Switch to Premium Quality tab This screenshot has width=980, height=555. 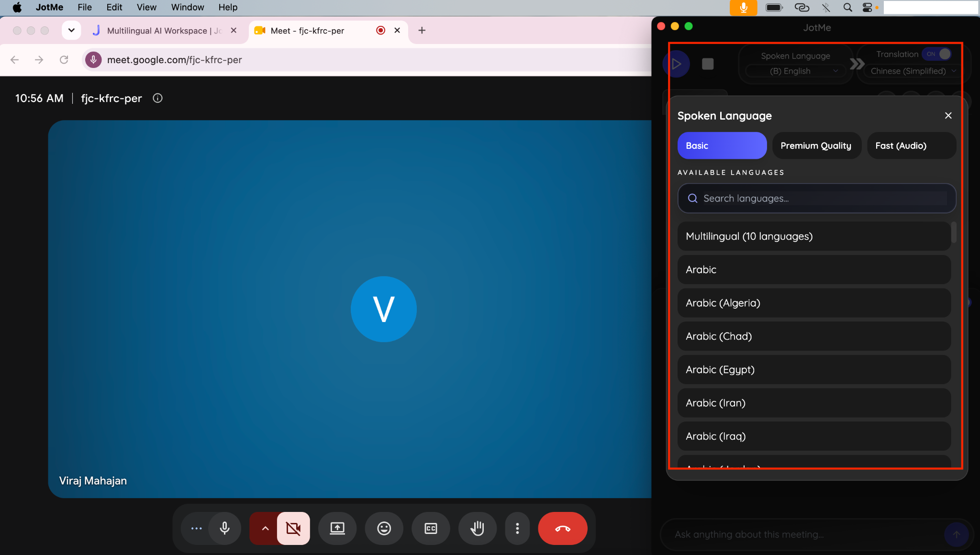(x=816, y=145)
